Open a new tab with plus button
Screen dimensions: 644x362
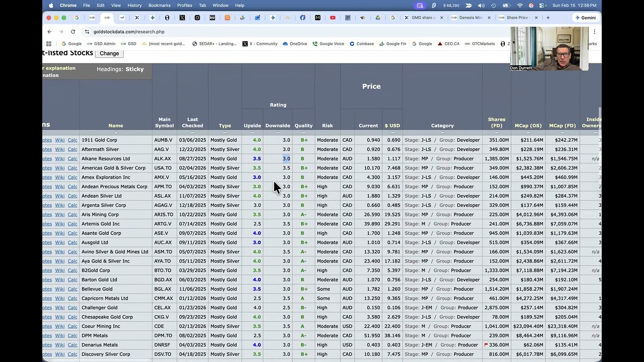(548, 18)
